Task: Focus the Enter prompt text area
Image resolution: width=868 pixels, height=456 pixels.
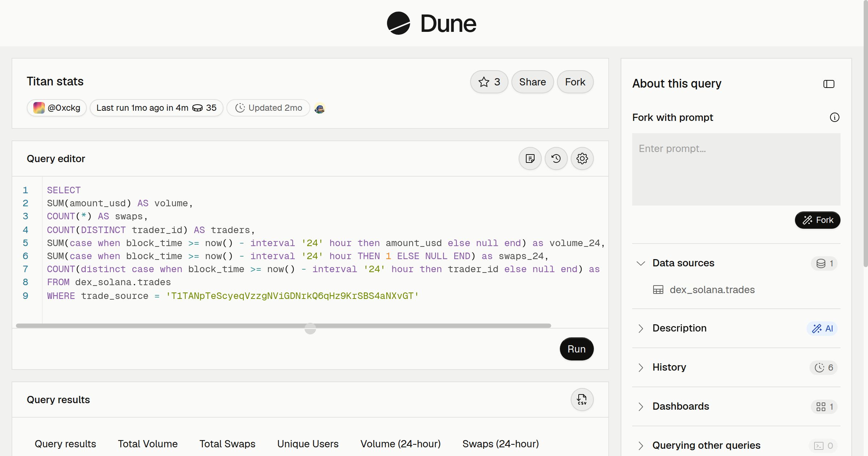Action: click(736, 169)
